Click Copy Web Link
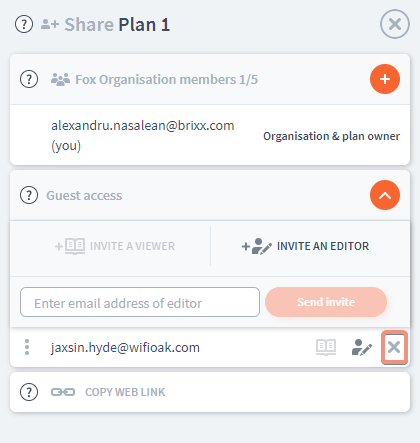The width and height of the screenshot is (420, 443). coord(125,392)
